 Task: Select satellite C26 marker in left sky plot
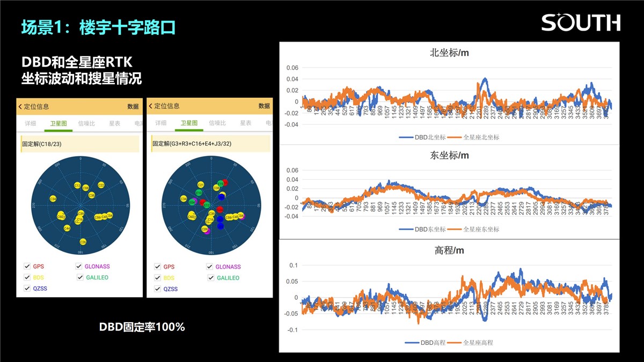83,242
